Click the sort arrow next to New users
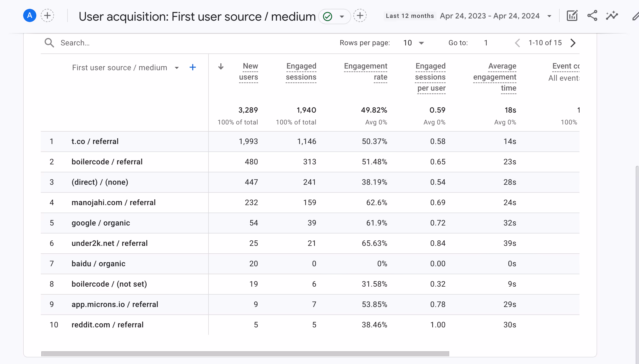The height and width of the screenshot is (364, 639). (x=221, y=66)
